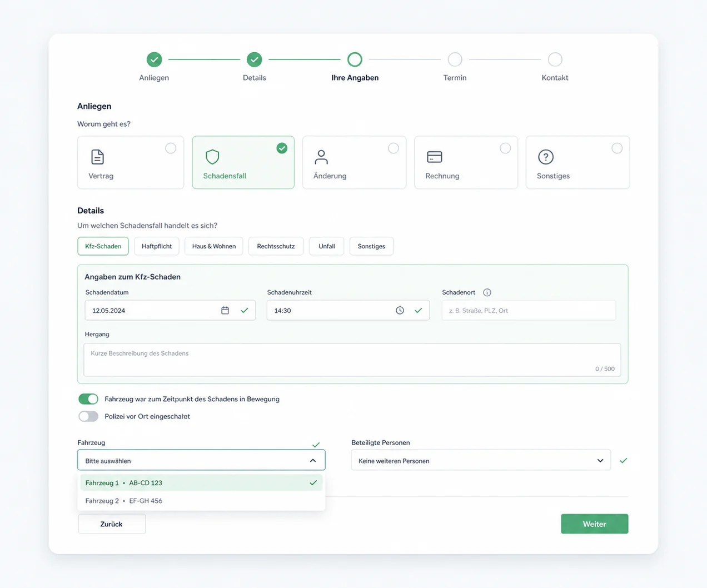Click the Weiter button
Screen dimensions: 707x588
click(x=595, y=524)
